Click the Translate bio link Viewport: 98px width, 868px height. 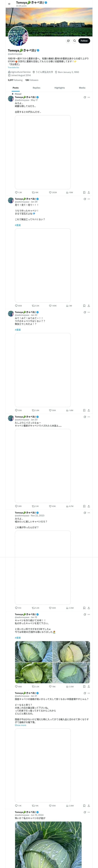pyautogui.click(x=14, y=67)
